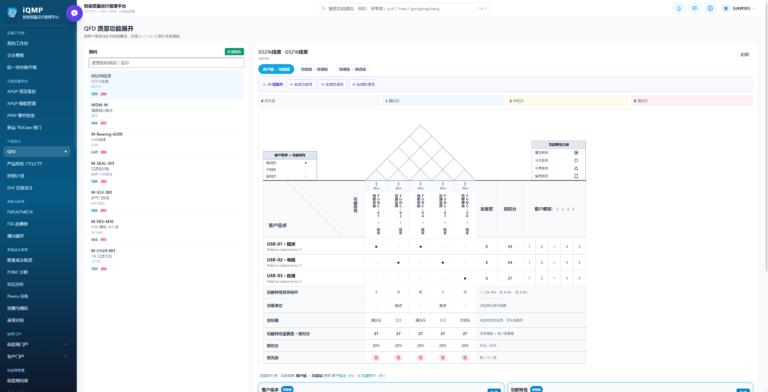Switch to the tab starting with 功能域
Screen dimensions: 768x392
coord(314,69)
